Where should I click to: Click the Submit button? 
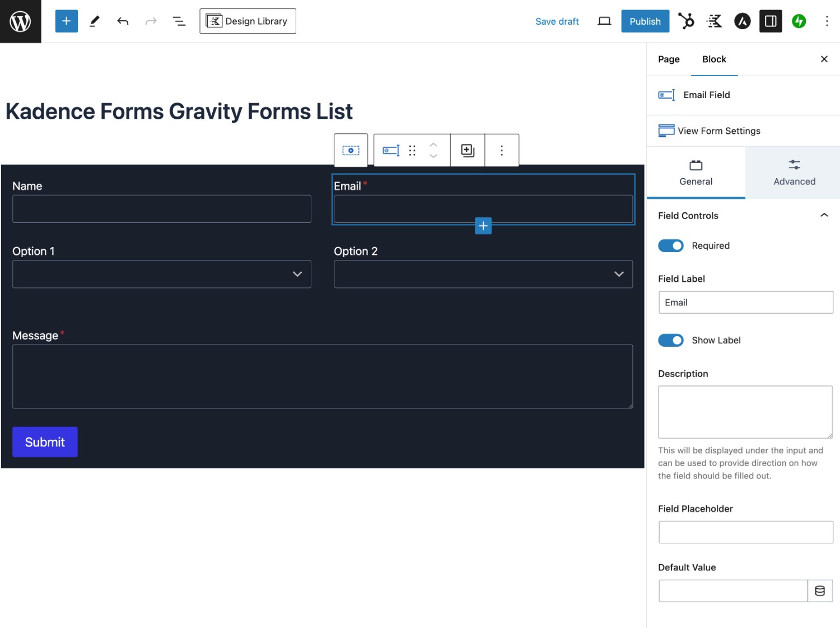tap(45, 442)
